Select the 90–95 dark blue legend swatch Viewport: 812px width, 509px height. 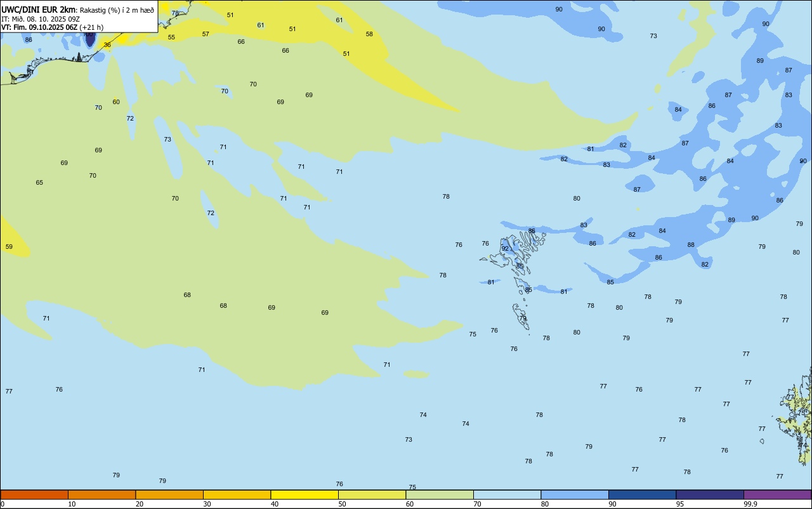642,494
